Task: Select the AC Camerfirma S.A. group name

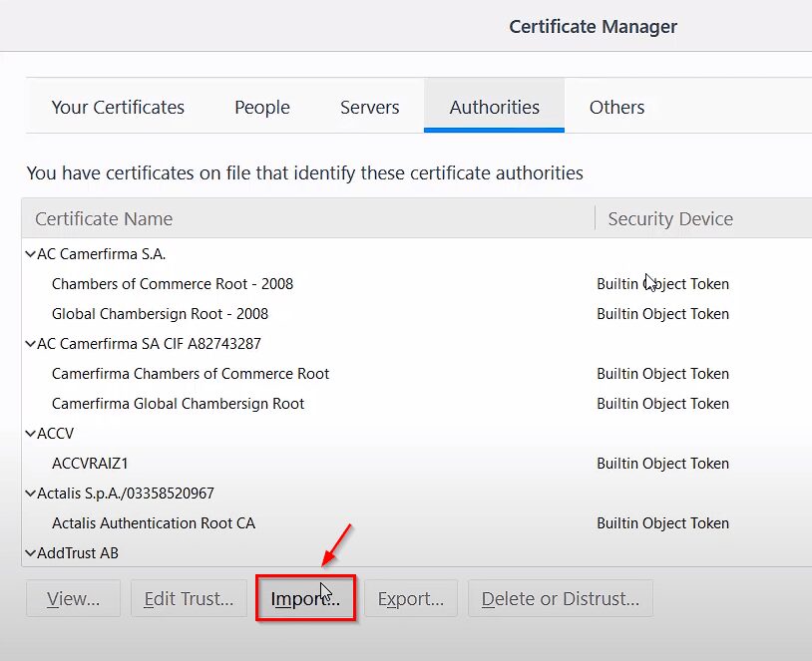Action: 101,254
